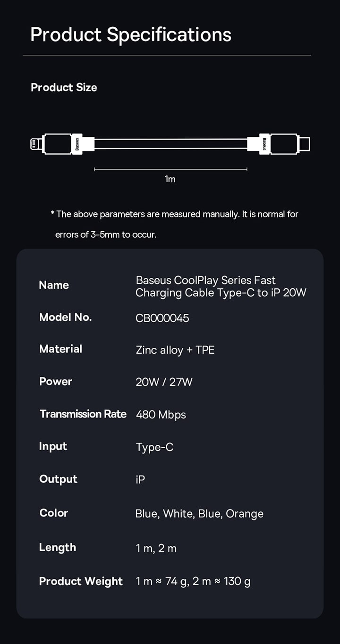Click the Product Specifications heading
This screenshot has width=340, height=644.
(131, 35)
